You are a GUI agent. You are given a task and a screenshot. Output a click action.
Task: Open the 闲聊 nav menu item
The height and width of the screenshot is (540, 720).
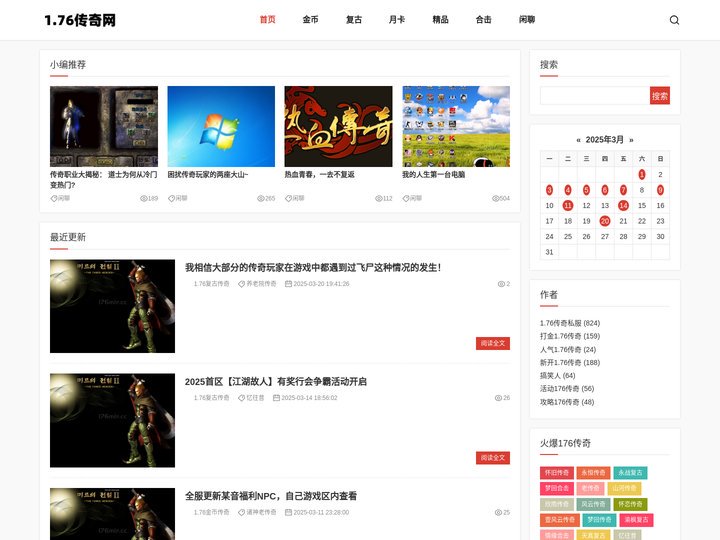point(527,19)
